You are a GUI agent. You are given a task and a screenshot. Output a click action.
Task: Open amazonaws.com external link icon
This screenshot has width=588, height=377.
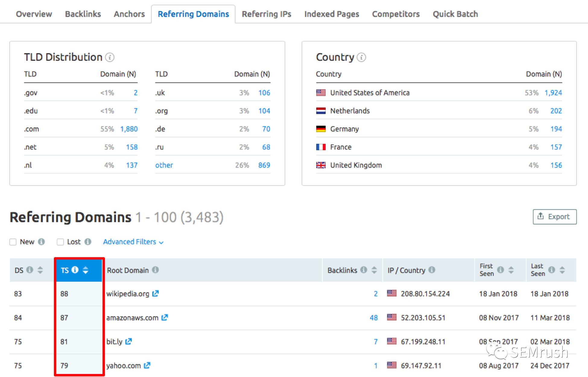(x=164, y=317)
